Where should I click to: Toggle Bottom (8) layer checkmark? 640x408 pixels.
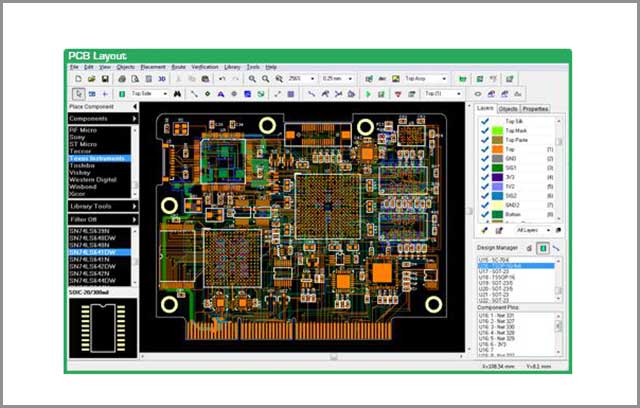click(x=485, y=214)
